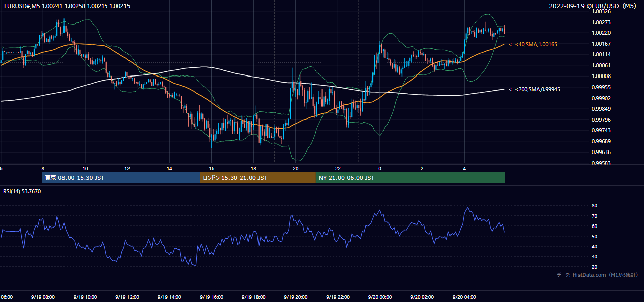Click price axis value 1.00167

tap(600, 44)
